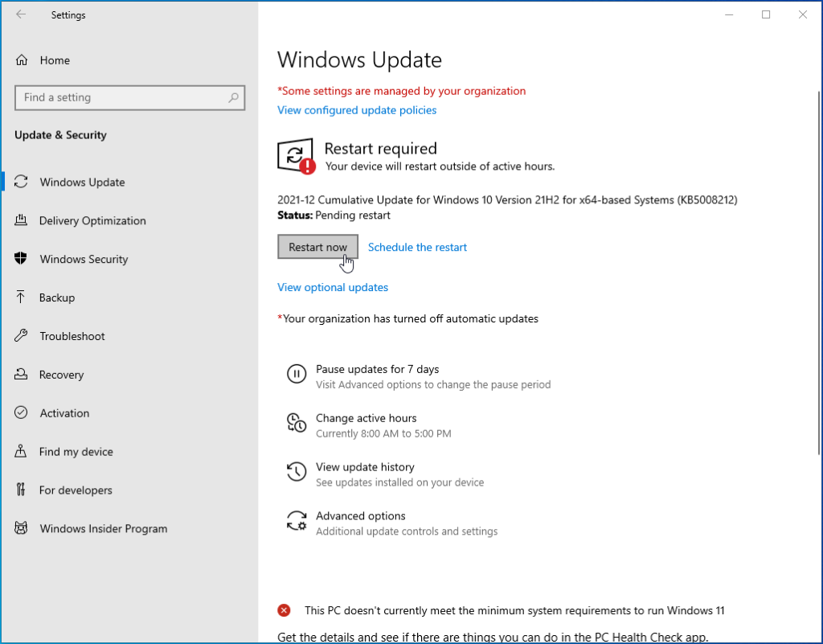Screen dimensions: 823x644
Task: Click the Backup sidebar icon
Action: 21,297
